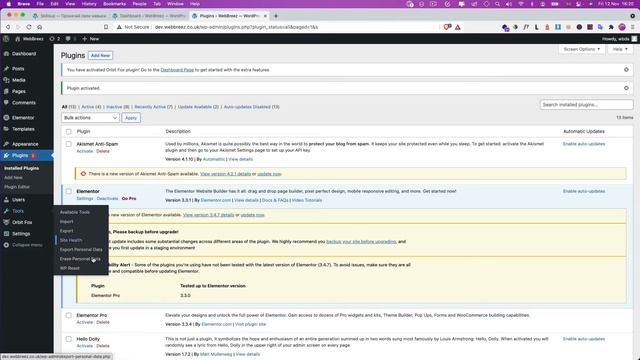The width and height of the screenshot is (640, 360).
Task: Open Templates in the sidebar
Action: [x=23, y=129]
